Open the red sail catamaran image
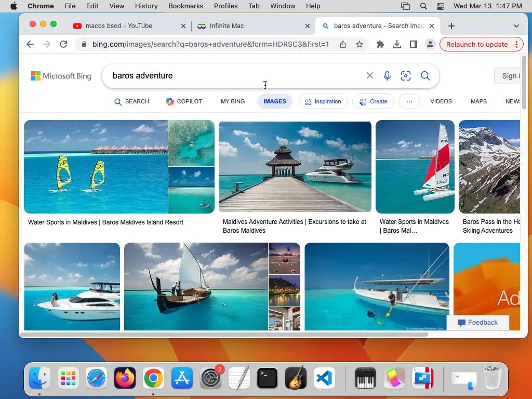This screenshot has height=399, width=532. (415, 167)
